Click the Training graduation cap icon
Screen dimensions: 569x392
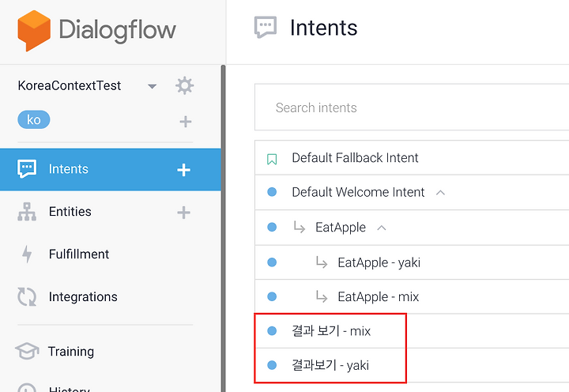pos(27,351)
